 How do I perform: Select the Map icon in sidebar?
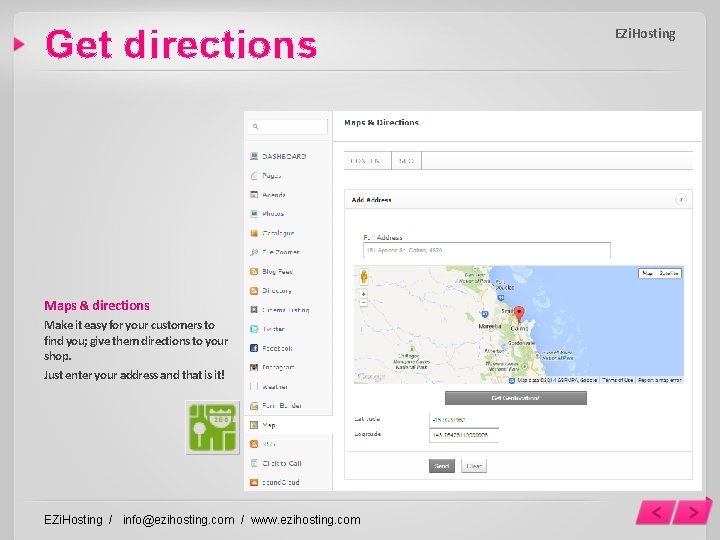tap(254, 425)
